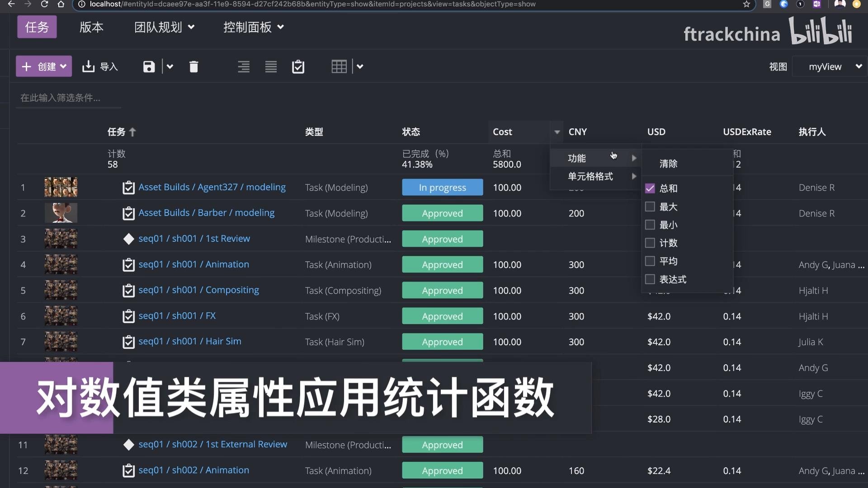Image resolution: width=868 pixels, height=488 pixels.
Task: Enable the 最大 maximum checkbox
Action: (x=650, y=206)
